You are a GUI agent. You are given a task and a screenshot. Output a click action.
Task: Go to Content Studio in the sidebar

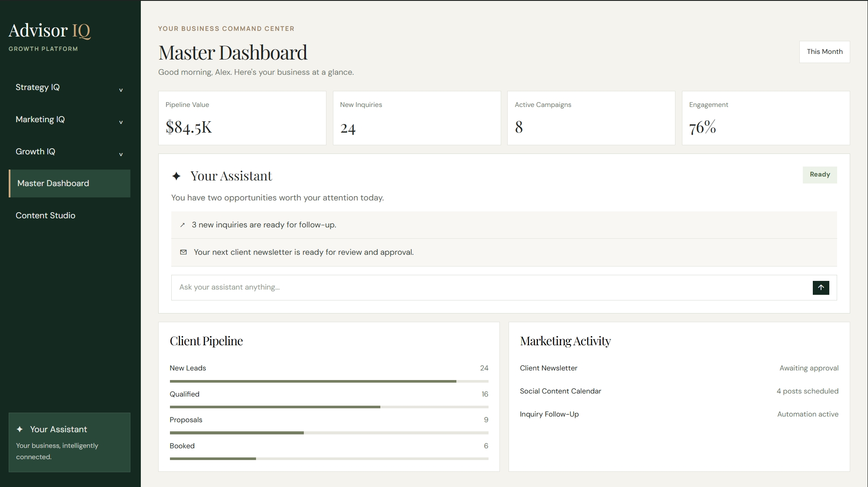[70, 216]
